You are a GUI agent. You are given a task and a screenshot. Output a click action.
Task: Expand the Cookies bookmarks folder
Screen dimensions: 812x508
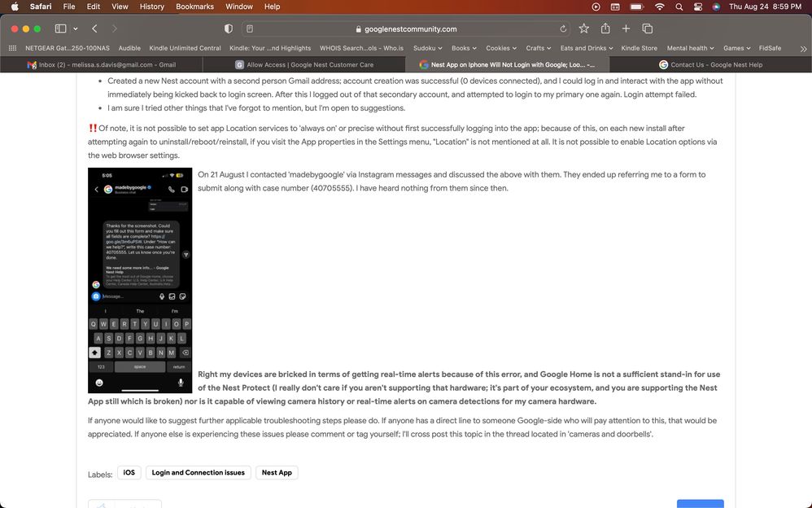(x=501, y=48)
